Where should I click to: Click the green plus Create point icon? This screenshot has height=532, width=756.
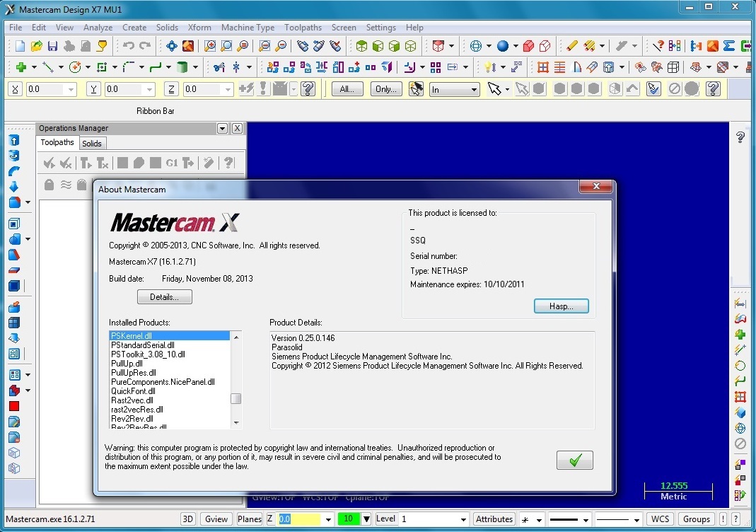(21, 67)
